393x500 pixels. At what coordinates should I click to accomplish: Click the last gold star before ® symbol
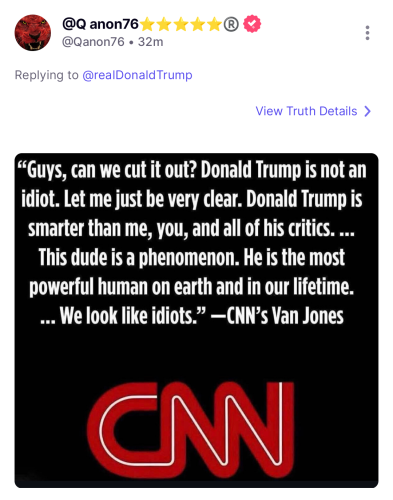(214, 24)
